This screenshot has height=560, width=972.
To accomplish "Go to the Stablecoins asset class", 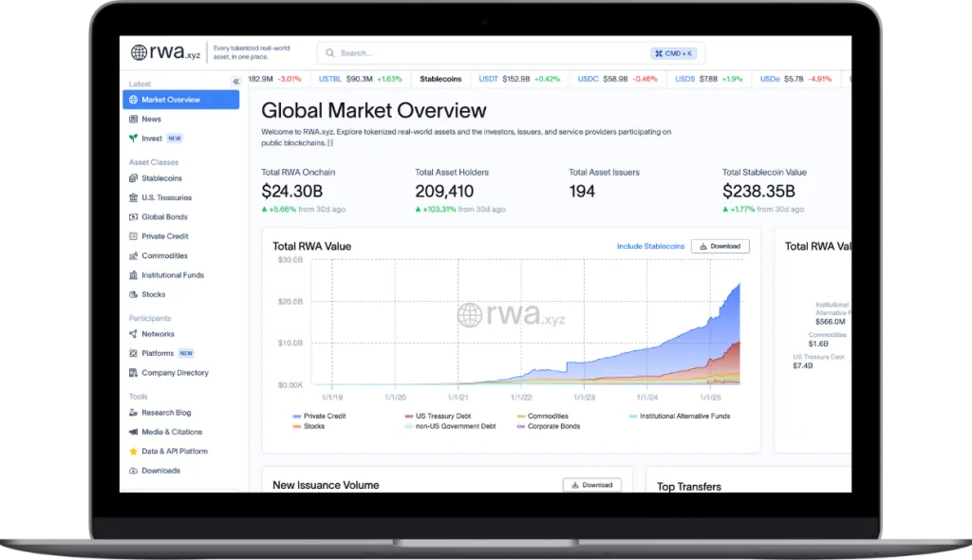I will coord(161,178).
